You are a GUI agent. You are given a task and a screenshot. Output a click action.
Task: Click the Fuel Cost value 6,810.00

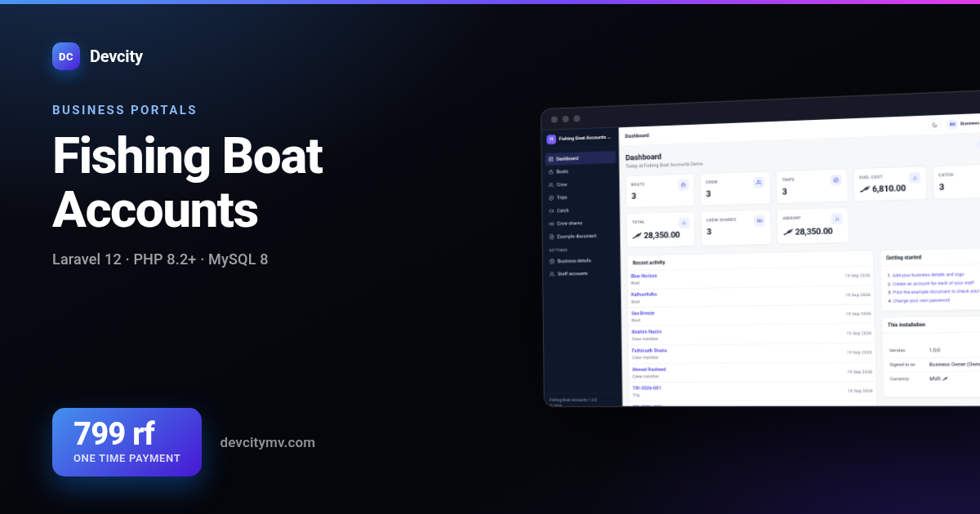889,188
